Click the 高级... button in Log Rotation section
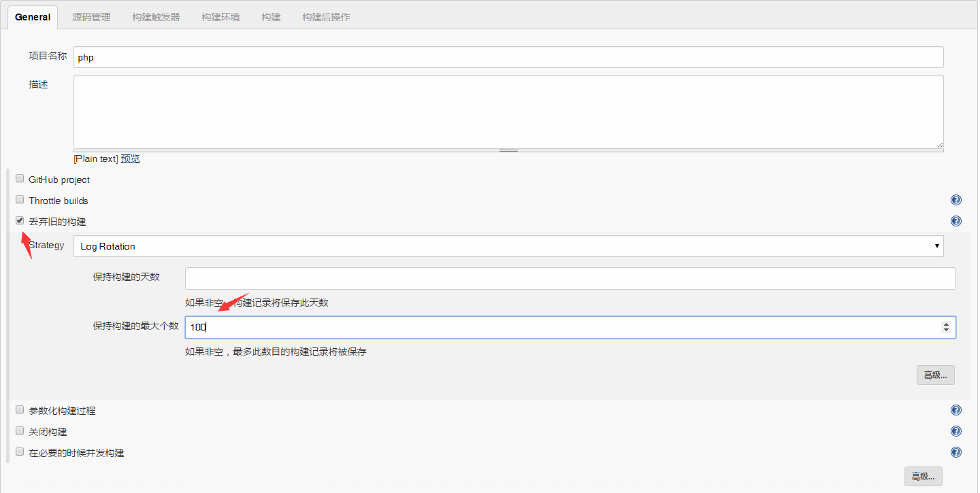 tap(935, 375)
